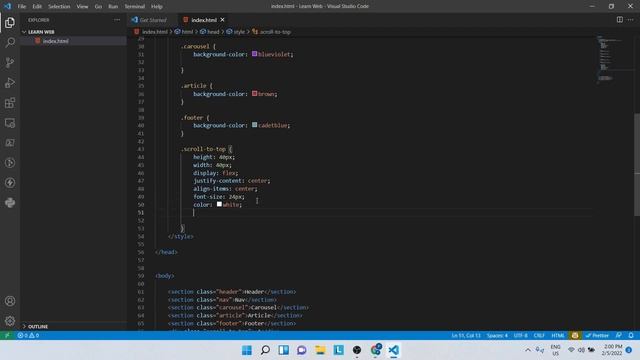The width and height of the screenshot is (640, 360).
Task: Open the cadetblue color swatch picker
Action: point(254,125)
